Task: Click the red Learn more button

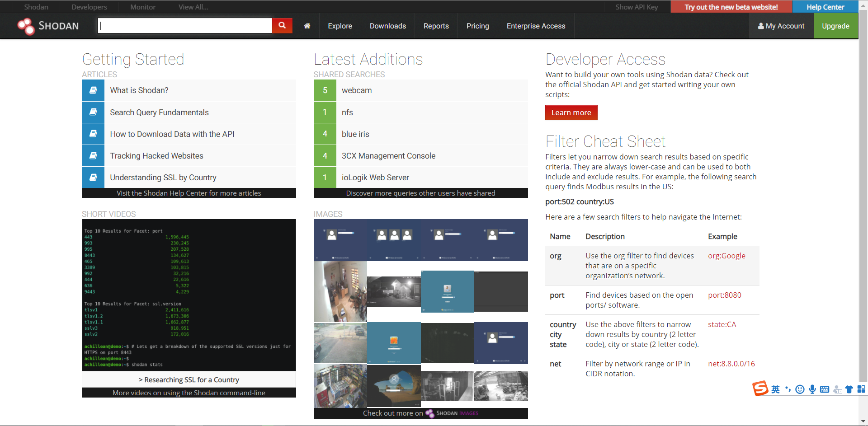Action: point(571,112)
